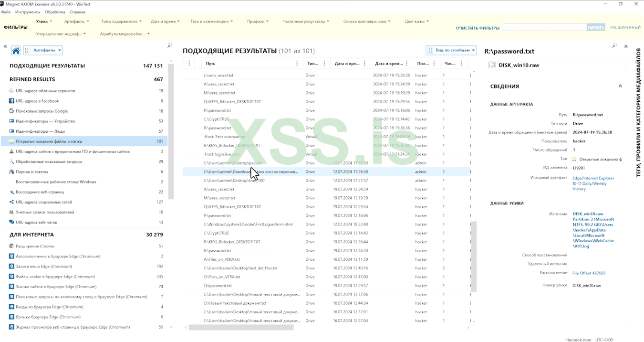Collapse the СВЕДЕНИЯ section
644x342 pixels.
pos(620,86)
